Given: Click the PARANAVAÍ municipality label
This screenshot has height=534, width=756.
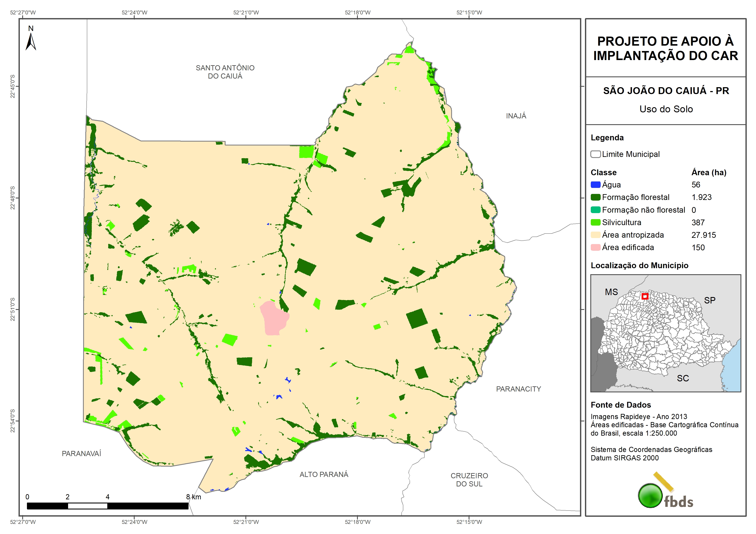Looking at the screenshot, I should [81, 453].
